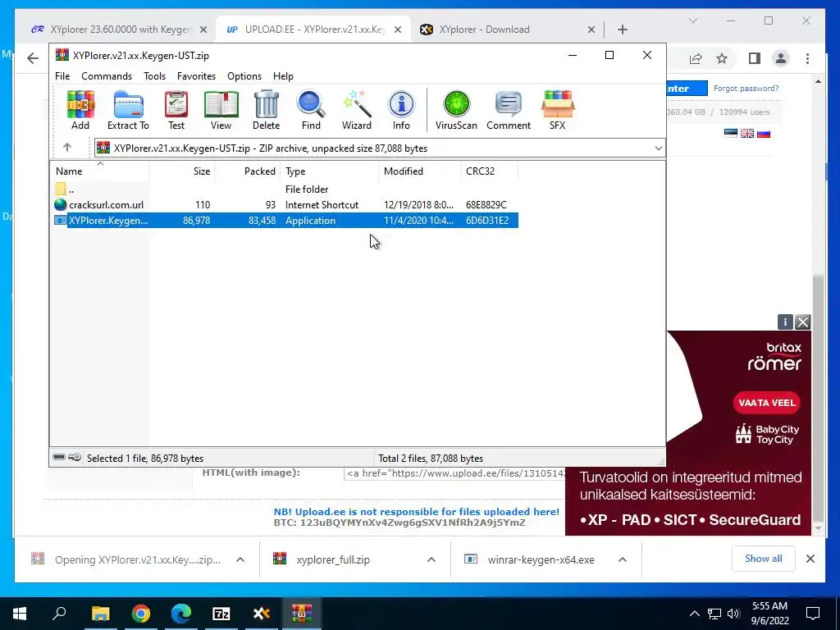This screenshot has height=630, width=840.
Task: Click the HTML(with image) link field
Action: click(x=454, y=473)
